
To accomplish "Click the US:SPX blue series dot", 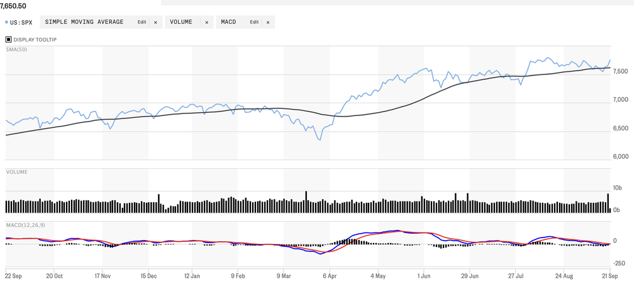I will click(x=6, y=22).
